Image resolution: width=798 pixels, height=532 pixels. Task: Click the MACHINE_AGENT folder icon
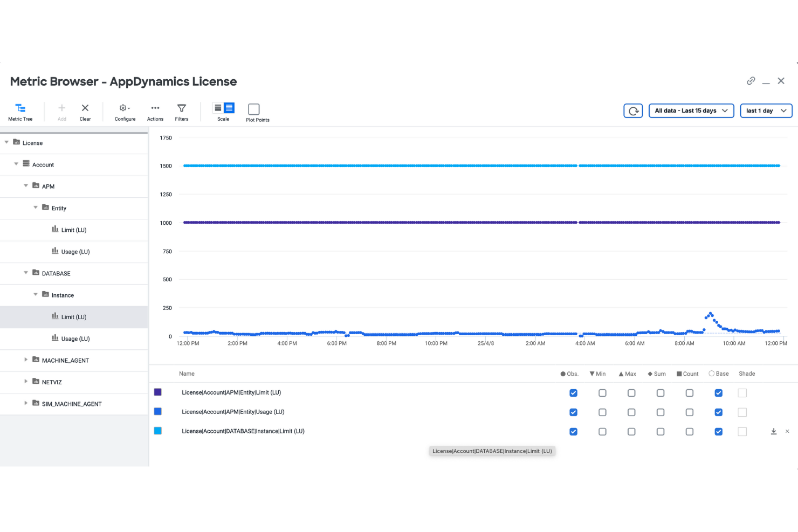coord(36,360)
